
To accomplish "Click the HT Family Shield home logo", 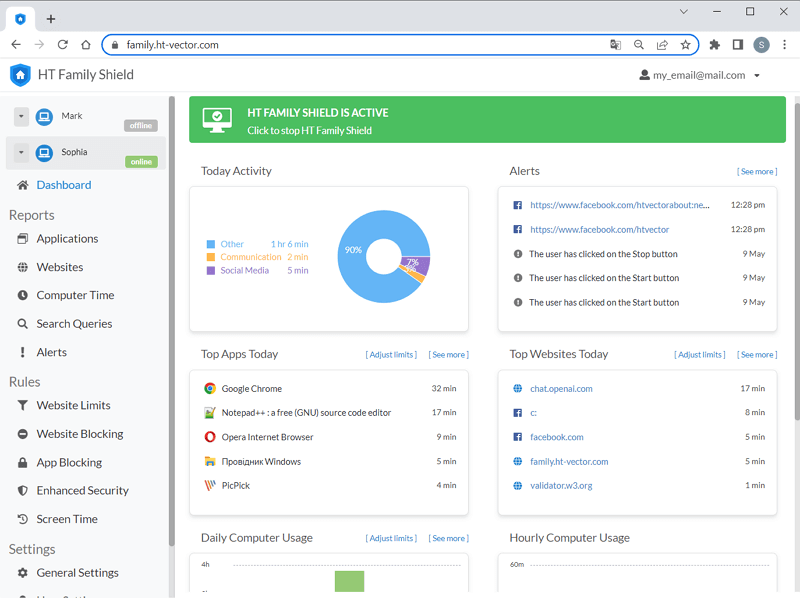I will (x=20, y=75).
